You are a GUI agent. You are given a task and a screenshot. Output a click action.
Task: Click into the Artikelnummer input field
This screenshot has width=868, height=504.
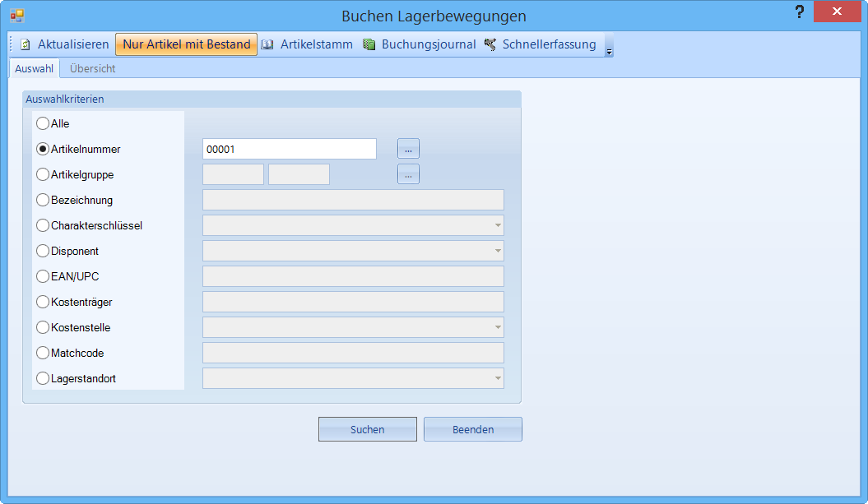(x=289, y=149)
